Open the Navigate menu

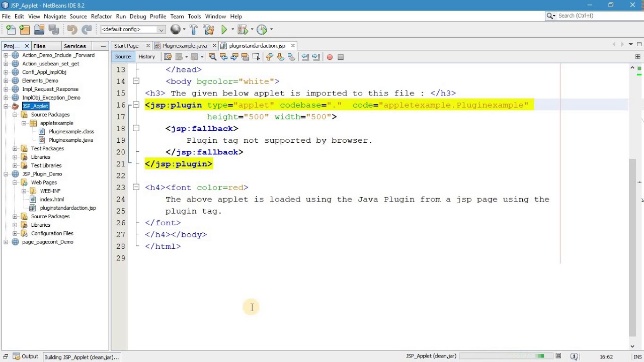[x=55, y=16]
